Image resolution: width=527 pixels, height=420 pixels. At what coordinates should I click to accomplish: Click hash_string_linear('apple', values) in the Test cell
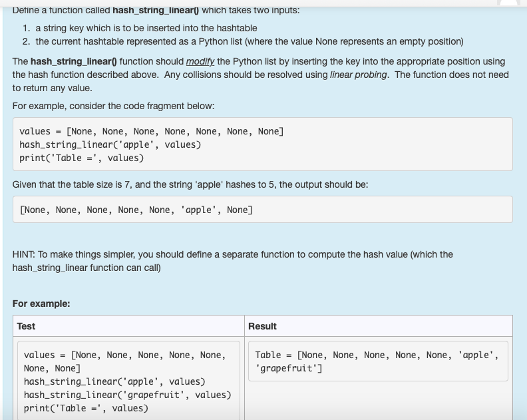tap(114, 381)
